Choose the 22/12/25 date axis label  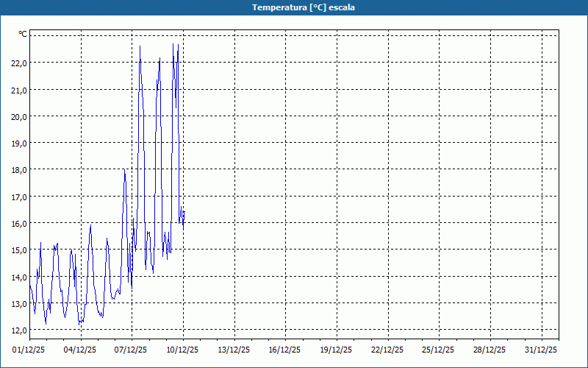click(x=388, y=350)
